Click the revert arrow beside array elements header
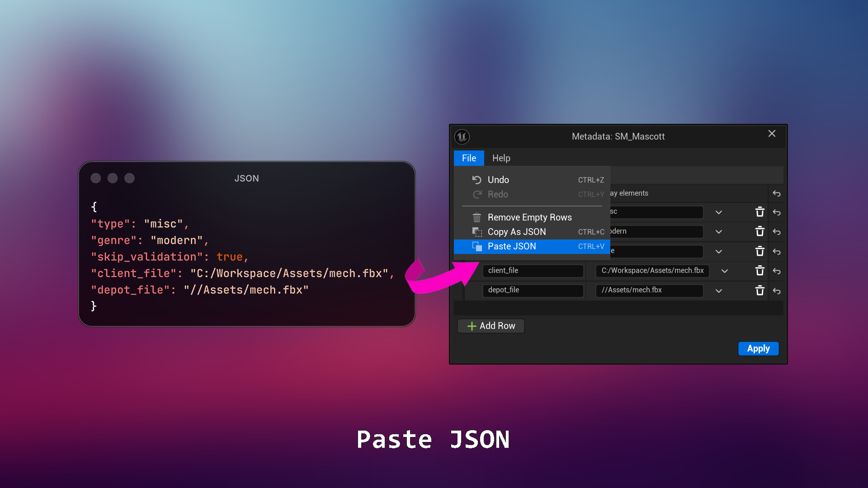 click(x=777, y=193)
